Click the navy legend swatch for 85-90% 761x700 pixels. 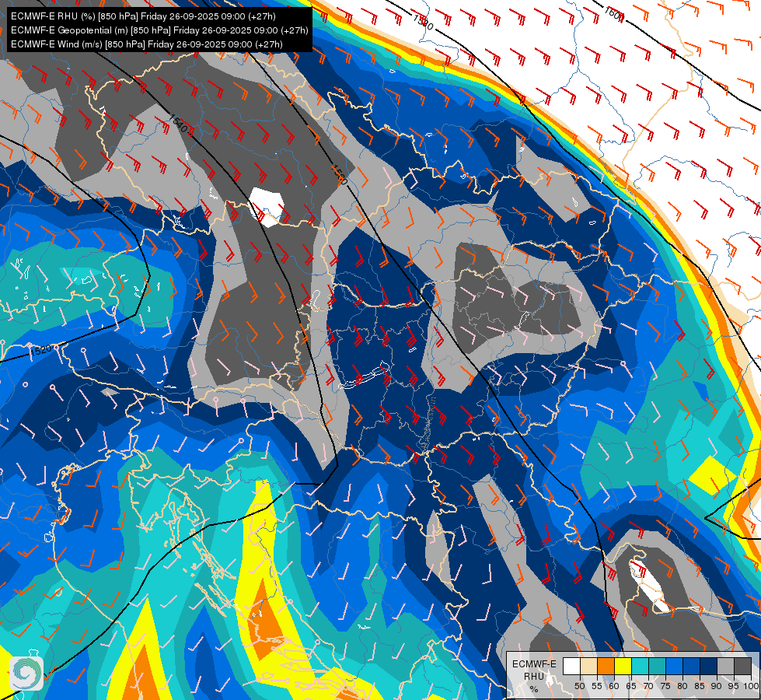coord(709,666)
